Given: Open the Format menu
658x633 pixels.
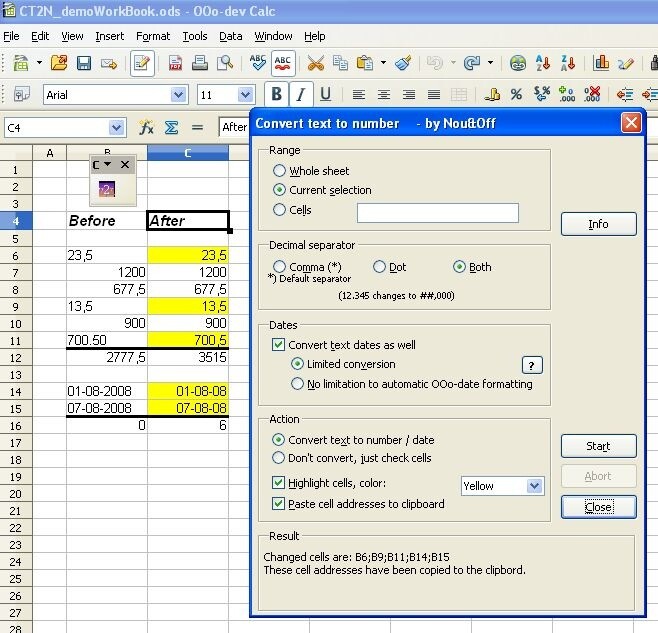Looking at the screenshot, I should pyautogui.click(x=153, y=37).
